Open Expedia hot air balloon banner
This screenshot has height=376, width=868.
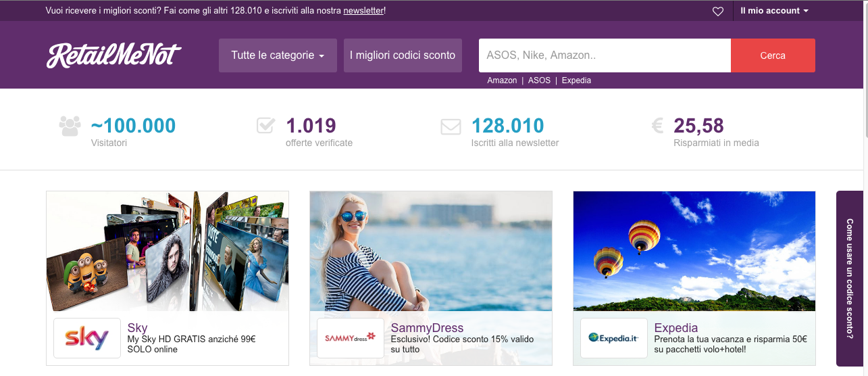[x=694, y=251]
